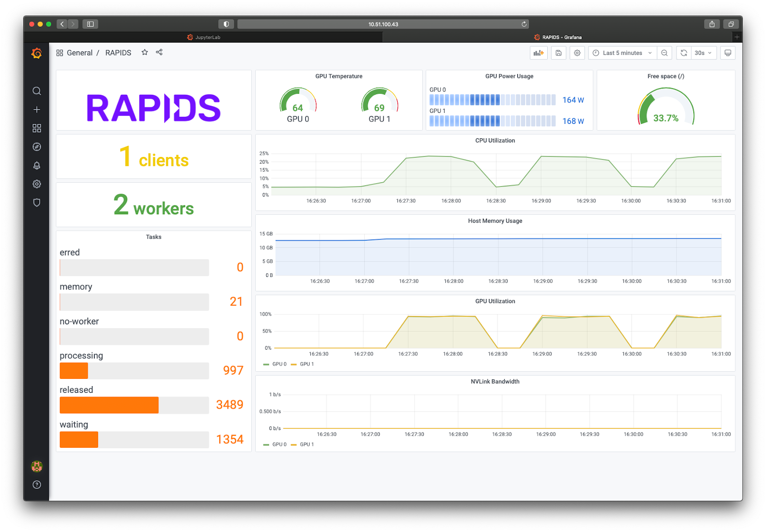The width and height of the screenshot is (766, 532).
Task: Click the Safari share icon
Action: coord(712,24)
